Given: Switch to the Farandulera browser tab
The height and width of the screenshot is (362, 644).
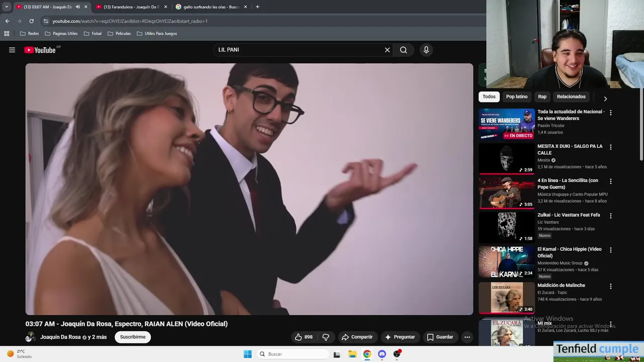Looking at the screenshot, I should coord(131,7).
